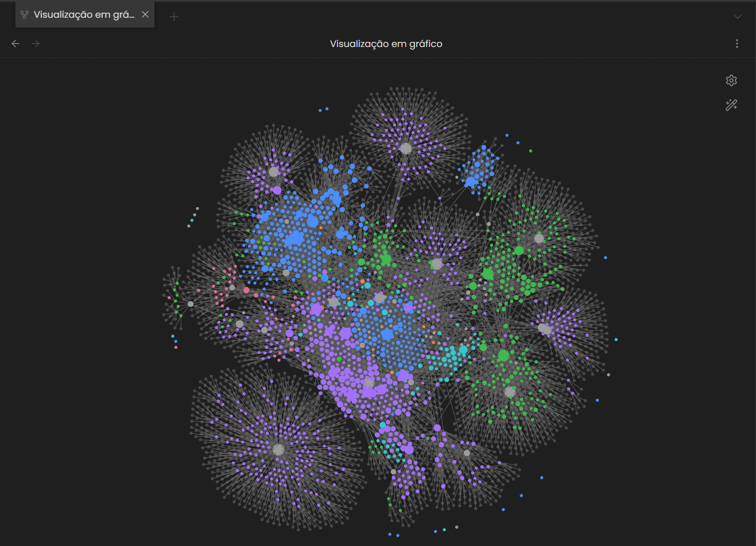Open the three-dot more options menu
The width and height of the screenshot is (756, 546).
click(737, 44)
